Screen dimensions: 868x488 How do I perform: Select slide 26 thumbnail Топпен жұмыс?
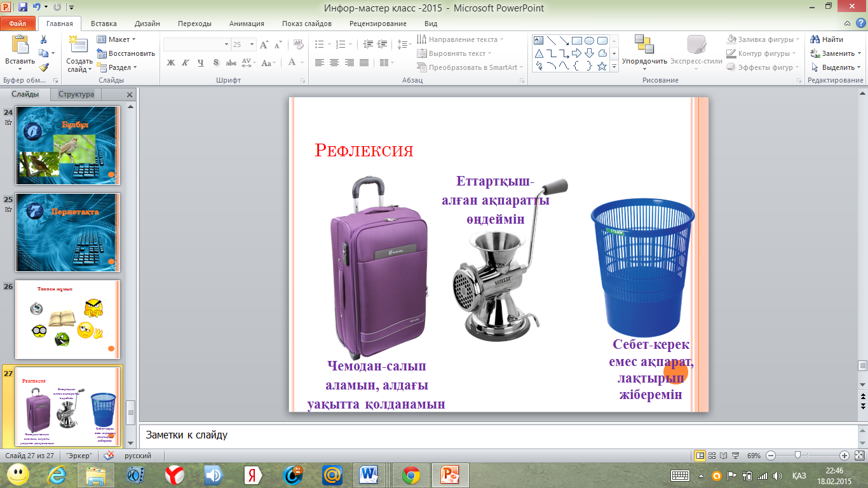(68, 320)
